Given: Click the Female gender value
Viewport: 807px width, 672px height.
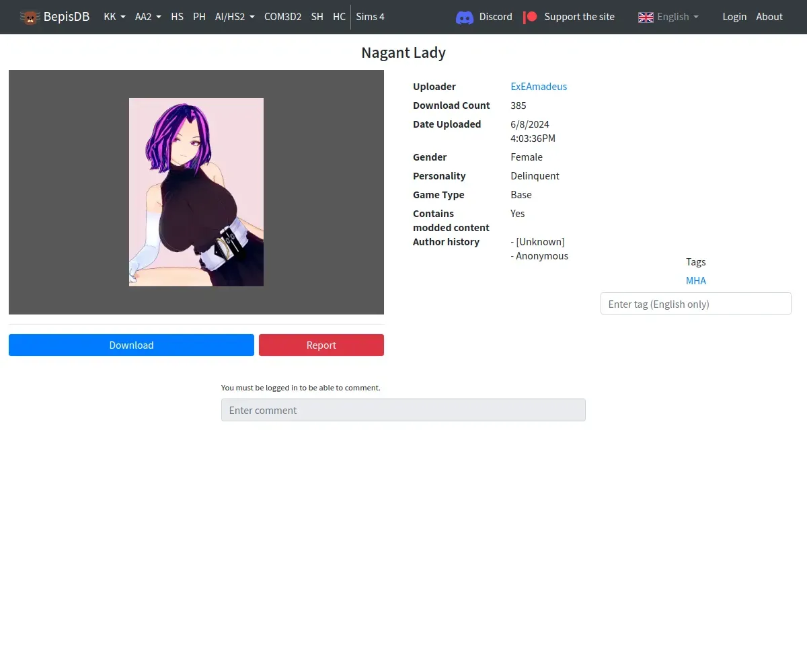Looking at the screenshot, I should click(527, 157).
